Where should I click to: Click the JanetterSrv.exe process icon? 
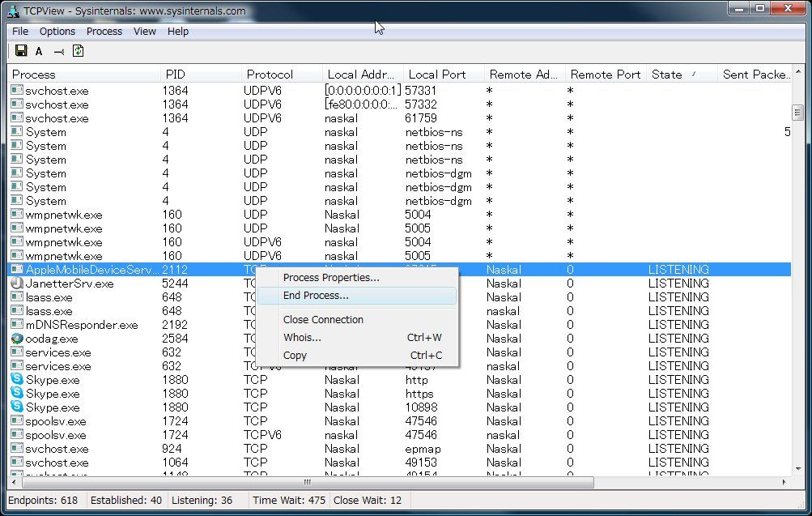(17, 284)
